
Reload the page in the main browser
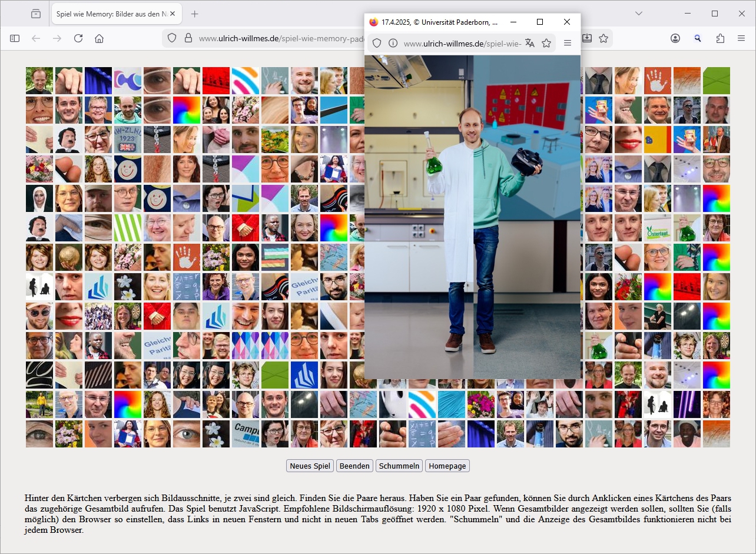click(78, 38)
